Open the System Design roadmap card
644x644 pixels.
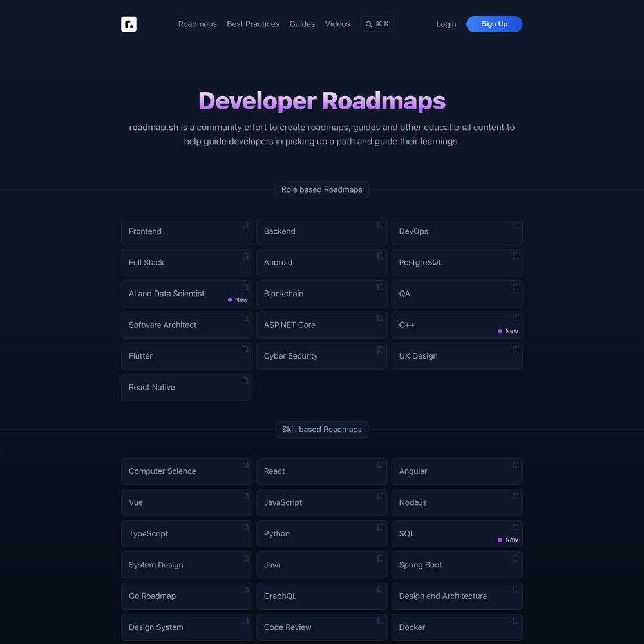187,565
